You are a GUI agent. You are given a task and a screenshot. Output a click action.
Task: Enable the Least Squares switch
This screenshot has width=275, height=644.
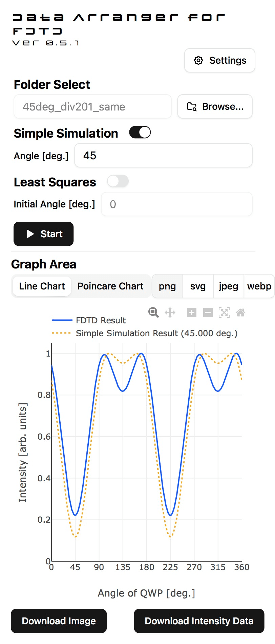pos(118,181)
